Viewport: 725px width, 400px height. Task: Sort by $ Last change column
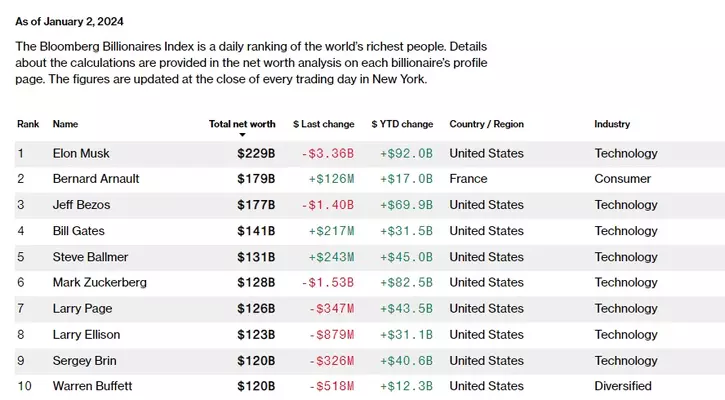[323, 124]
